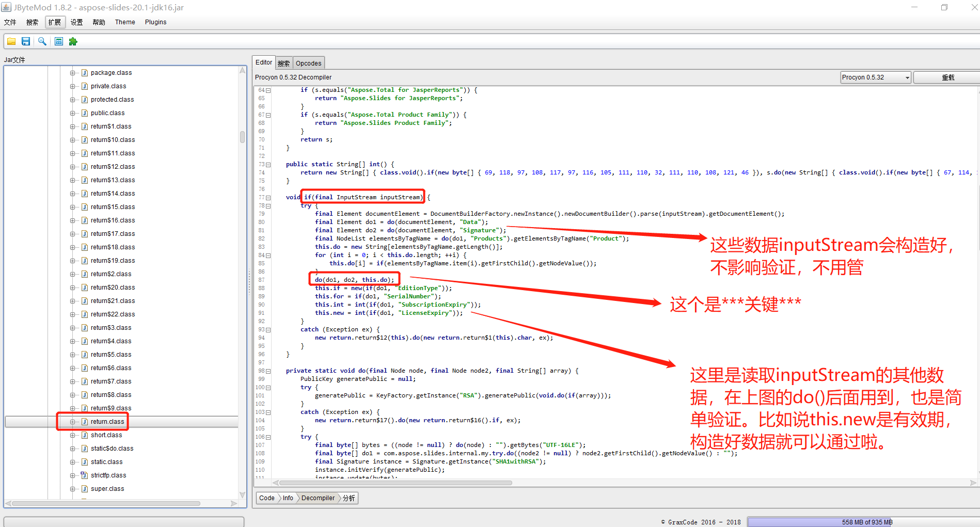Click the file icon of strictfp.class
This screenshot has height=527, width=980.
pos(84,475)
